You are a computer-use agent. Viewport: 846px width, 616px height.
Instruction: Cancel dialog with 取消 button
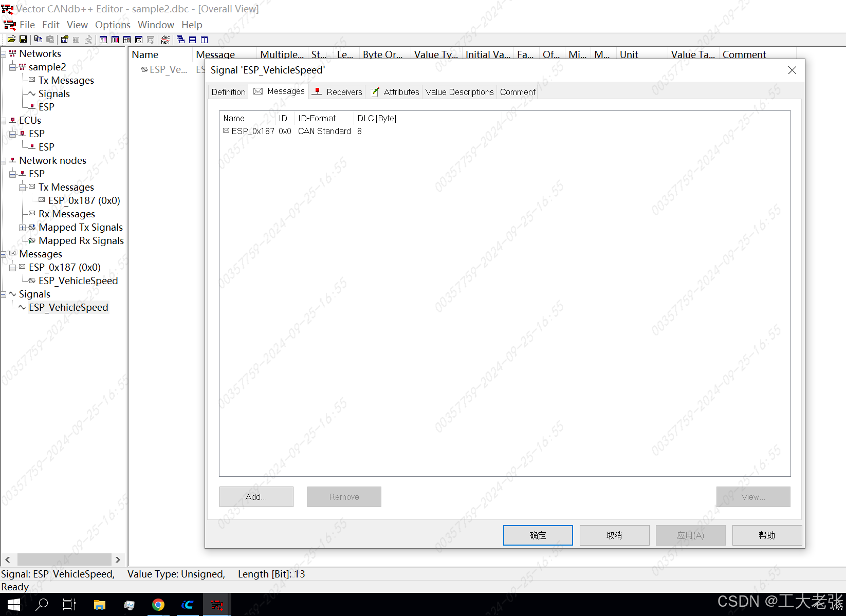point(614,535)
